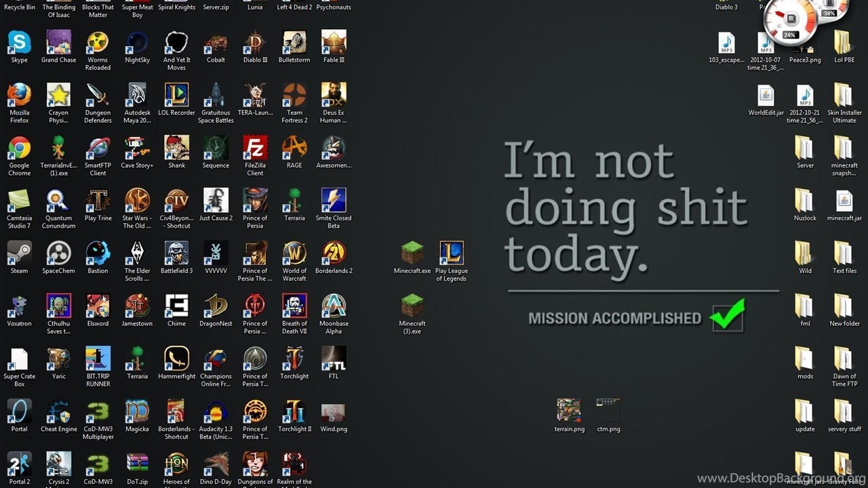Select the SpaceChem icon
Image resolution: width=868 pixels, height=488 pixels.
point(58,253)
